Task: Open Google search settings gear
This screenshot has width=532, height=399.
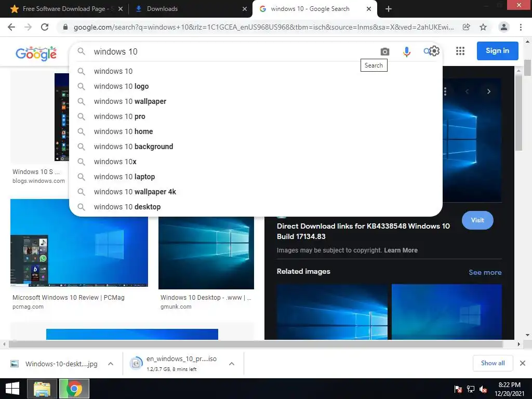Action: (x=434, y=51)
